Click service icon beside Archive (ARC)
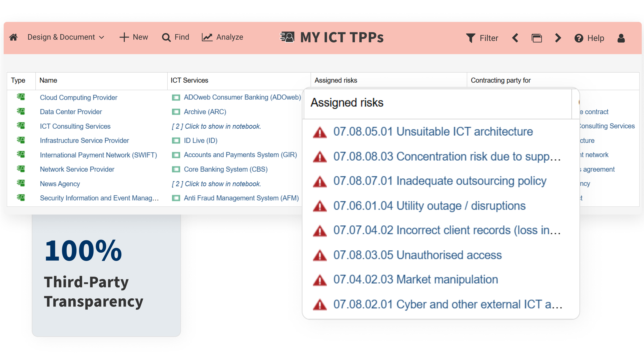The width and height of the screenshot is (644, 363). (176, 112)
